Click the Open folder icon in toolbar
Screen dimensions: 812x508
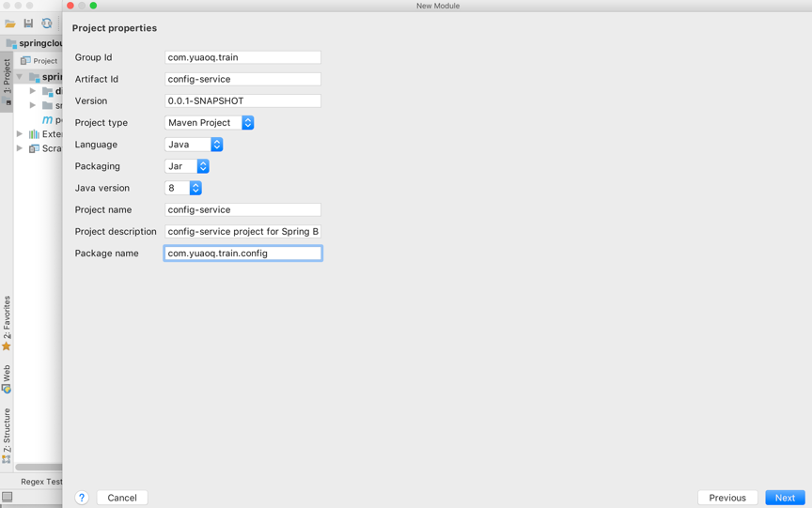9,23
